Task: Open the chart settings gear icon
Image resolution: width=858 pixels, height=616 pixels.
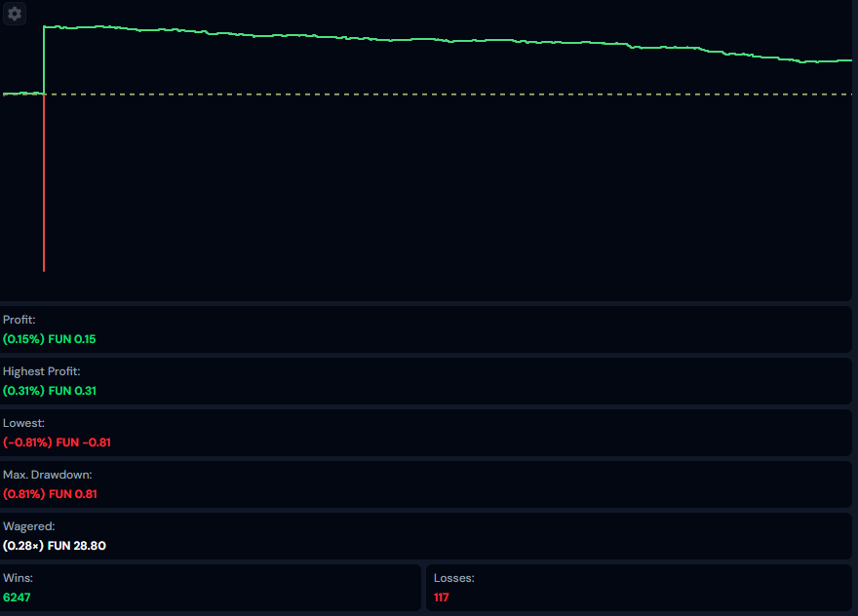Action: point(15,14)
